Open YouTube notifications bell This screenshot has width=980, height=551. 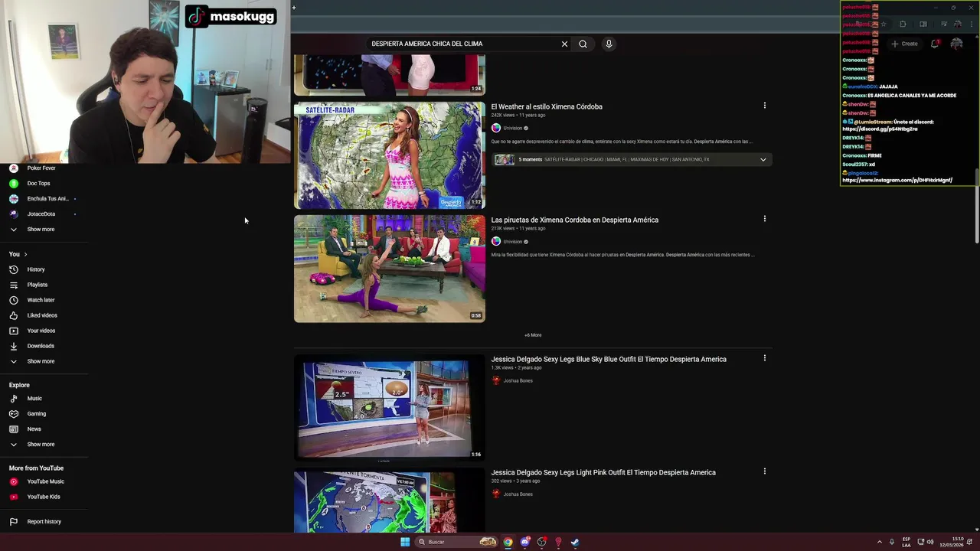tap(935, 44)
